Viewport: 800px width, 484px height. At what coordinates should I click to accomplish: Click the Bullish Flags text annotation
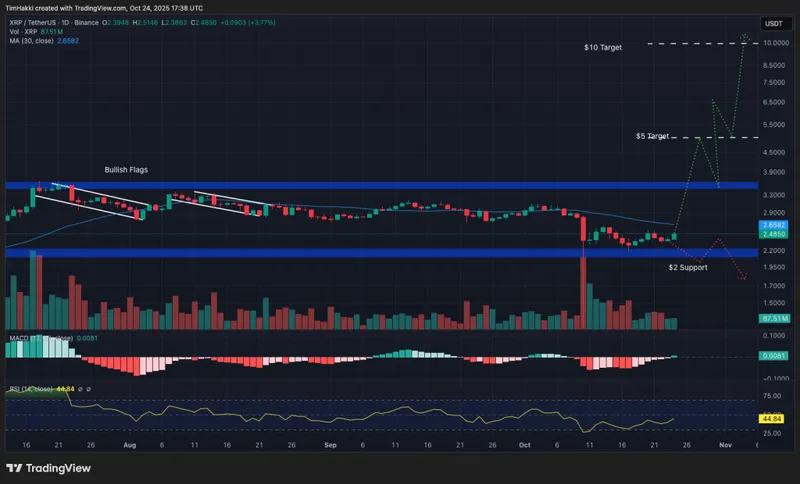126,170
